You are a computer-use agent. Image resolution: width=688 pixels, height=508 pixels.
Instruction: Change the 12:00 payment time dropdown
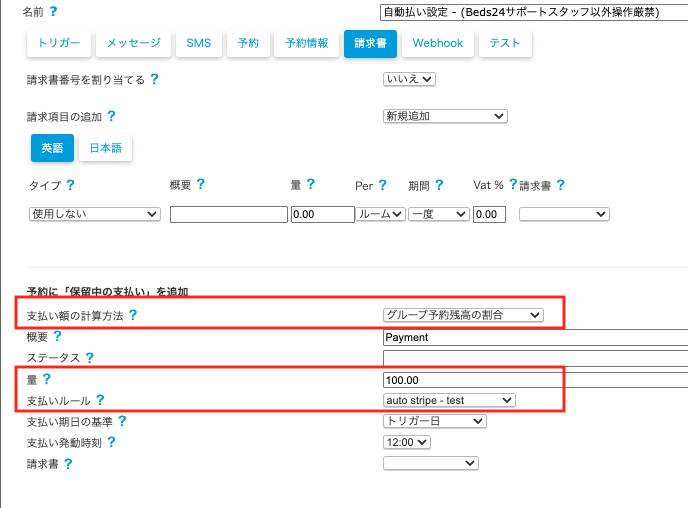click(x=407, y=442)
